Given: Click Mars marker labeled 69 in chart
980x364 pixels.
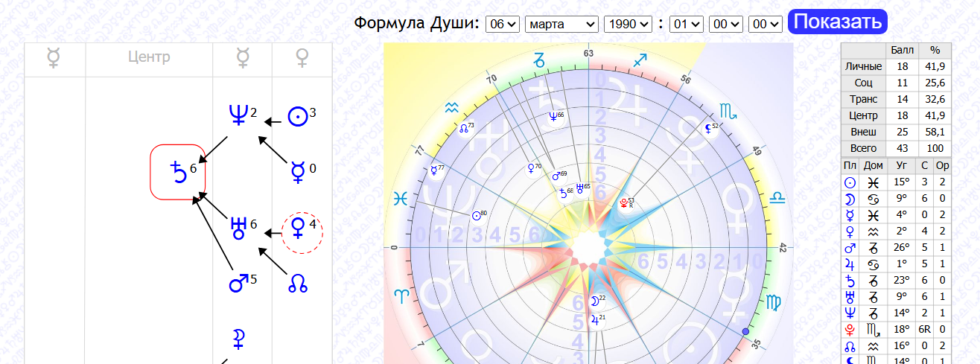Looking at the screenshot, I should point(556,176).
